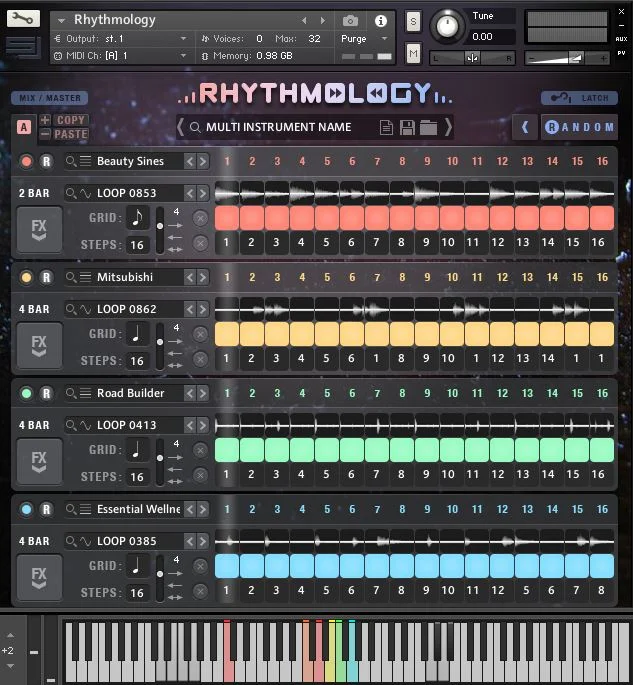Open list menu icon beside Mitsubishi
The width and height of the screenshot is (633, 685).
[86, 277]
